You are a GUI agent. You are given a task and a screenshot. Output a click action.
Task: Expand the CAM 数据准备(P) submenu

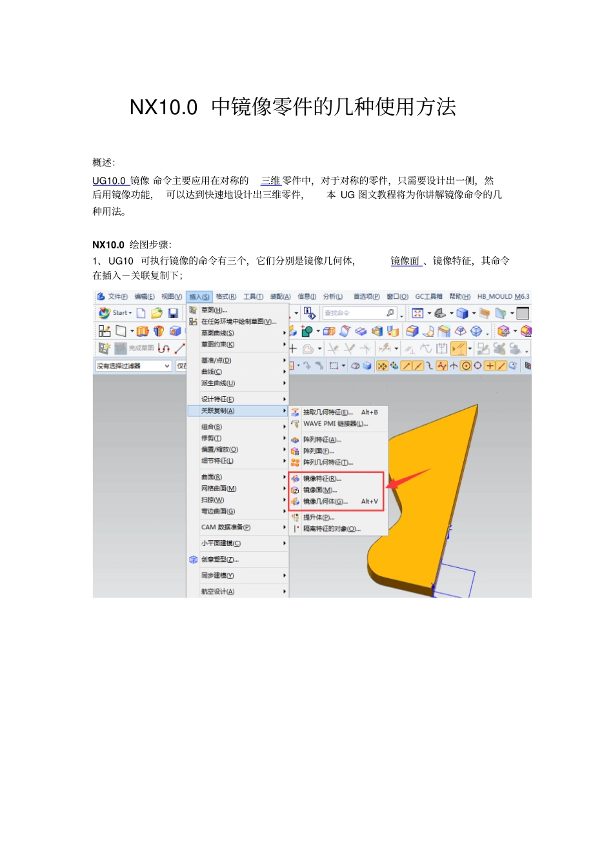[x=238, y=527]
